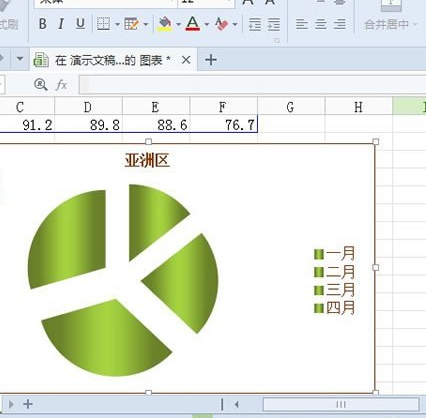Open font settings dialog launcher
The width and height of the screenshot is (426, 418).
point(277,41)
